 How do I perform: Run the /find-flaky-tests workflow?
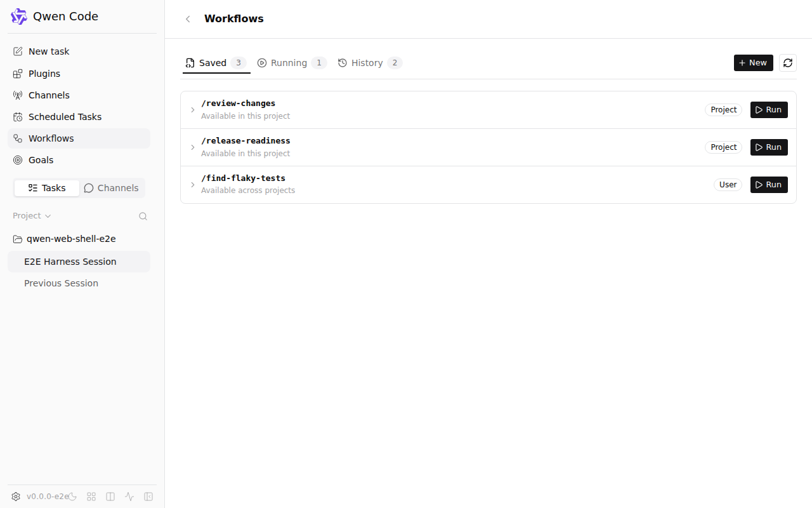[769, 185]
